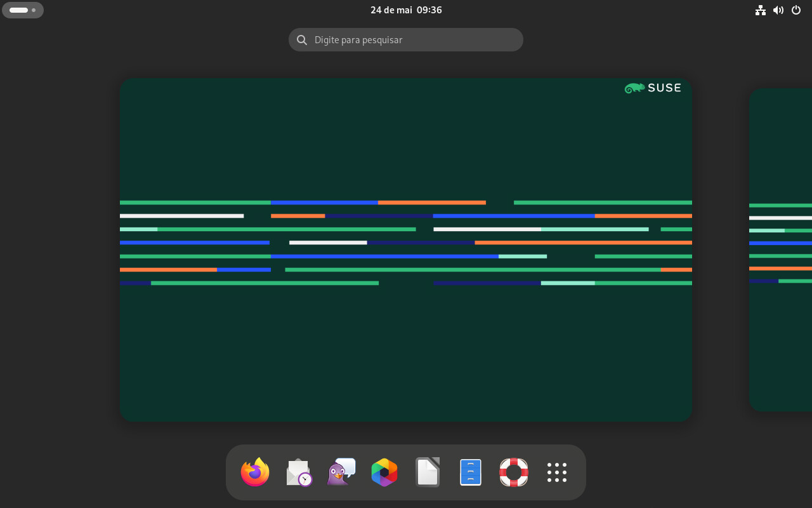Click the 09:36 time in top bar
This screenshot has height=508, width=812.
[x=429, y=10]
